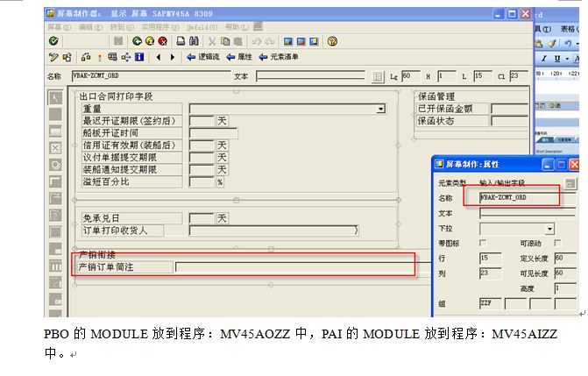The width and height of the screenshot is (588, 376).
Task: Click the Copy icon in toolbar
Action: pos(225,41)
